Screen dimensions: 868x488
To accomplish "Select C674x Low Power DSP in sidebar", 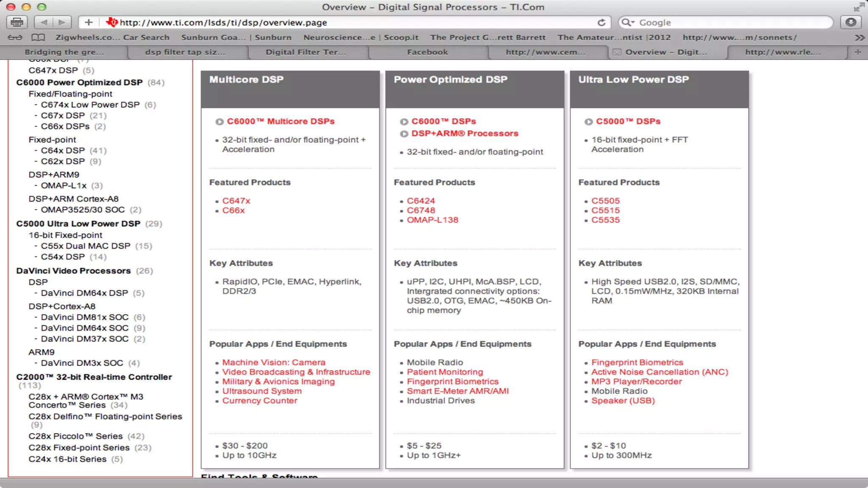I will point(90,105).
